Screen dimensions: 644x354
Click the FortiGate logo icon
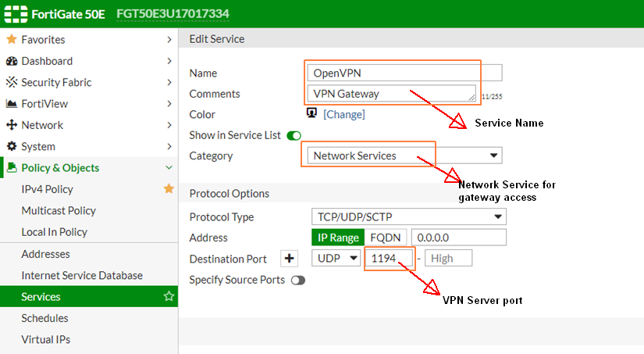tap(16, 14)
